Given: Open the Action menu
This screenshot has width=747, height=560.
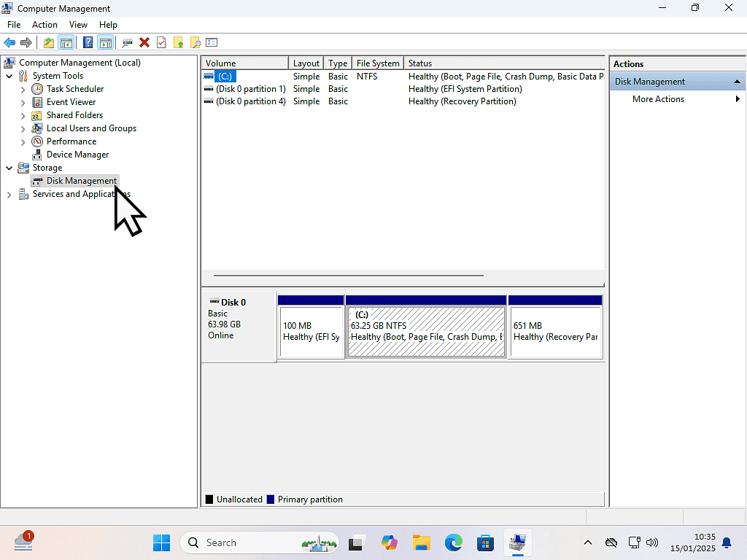Looking at the screenshot, I should (x=44, y=25).
